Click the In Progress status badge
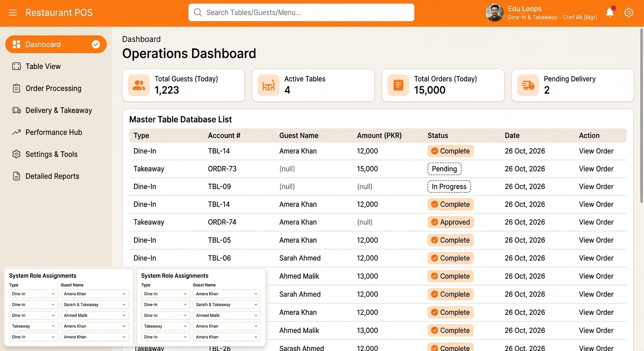This screenshot has width=644, height=351. pyautogui.click(x=449, y=186)
